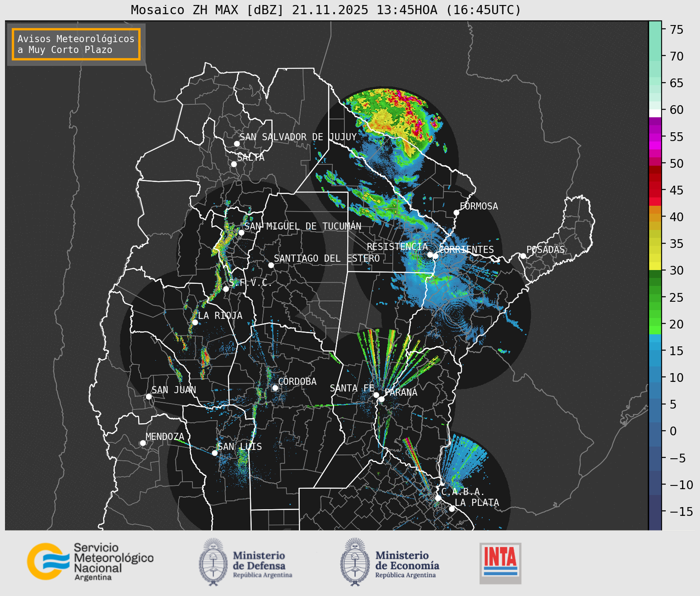Click the white dot marker for Santiago del Estero
Image resolution: width=700 pixels, height=596 pixels.
point(271,265)
